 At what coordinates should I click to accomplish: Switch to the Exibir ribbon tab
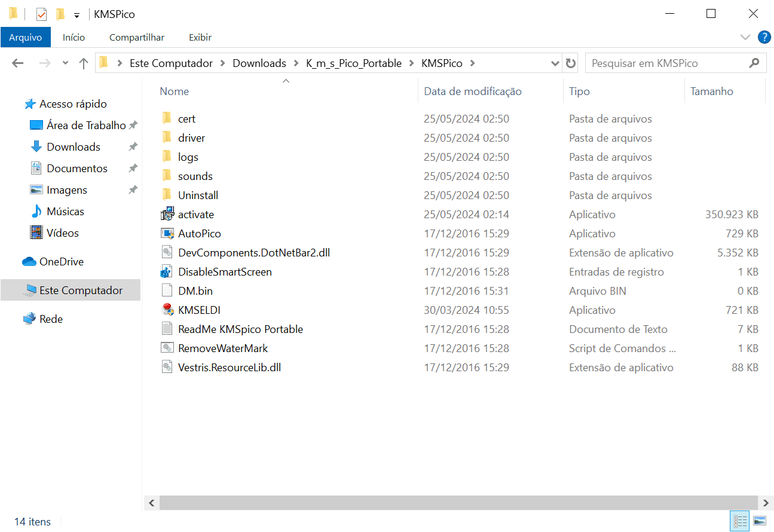200,37
